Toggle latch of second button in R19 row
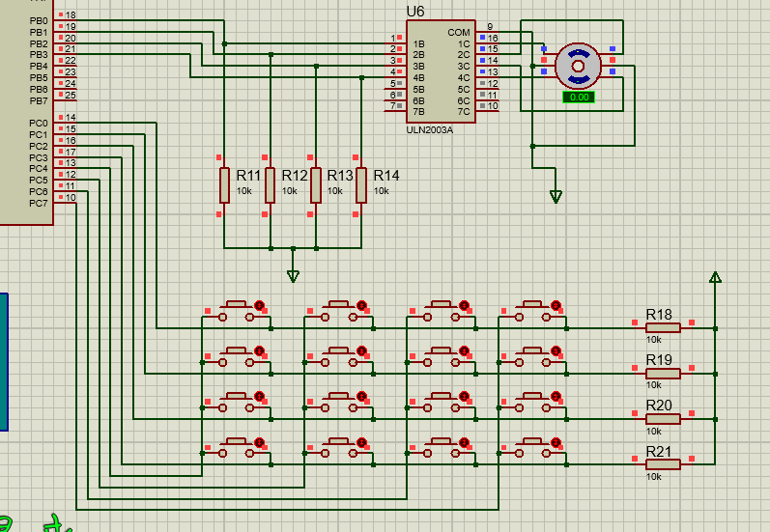 (x=362, y=350)
